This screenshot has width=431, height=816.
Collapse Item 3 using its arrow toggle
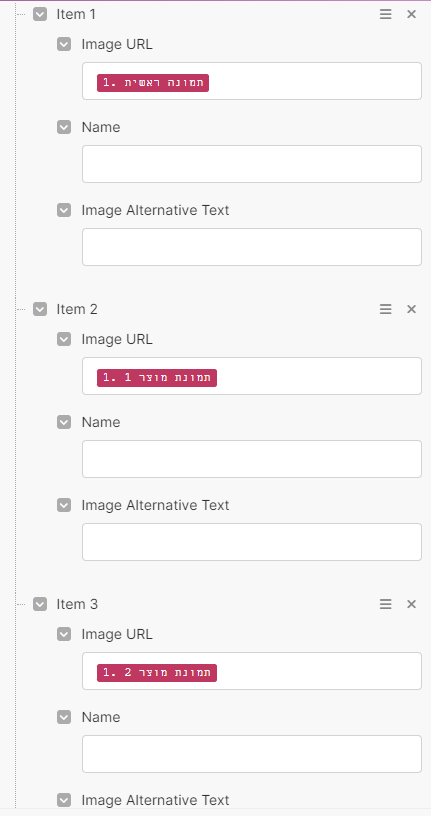40,604
